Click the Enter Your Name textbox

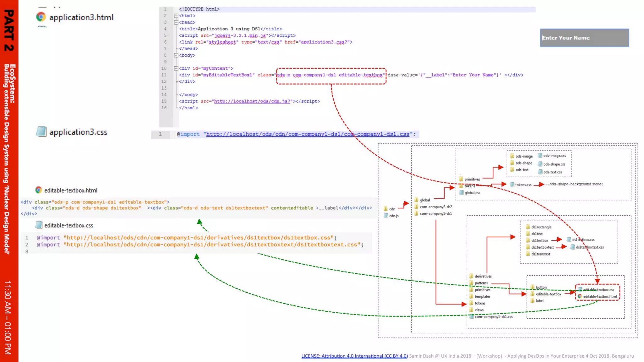point(584,38)
